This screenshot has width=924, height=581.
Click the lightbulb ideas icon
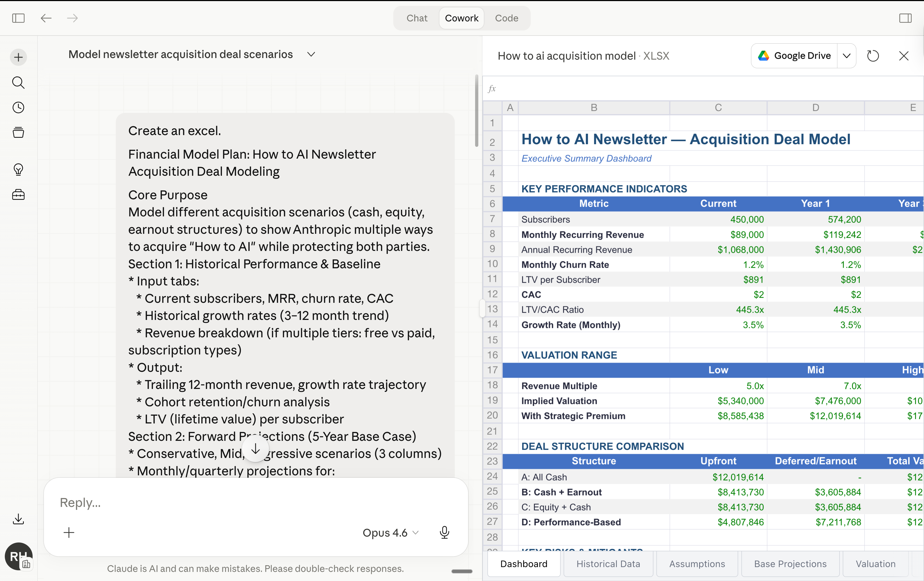tap(18, 169)
